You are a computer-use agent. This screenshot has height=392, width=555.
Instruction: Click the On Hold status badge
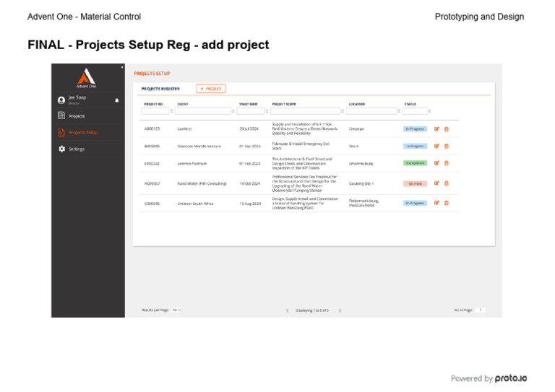coord(415,183)
